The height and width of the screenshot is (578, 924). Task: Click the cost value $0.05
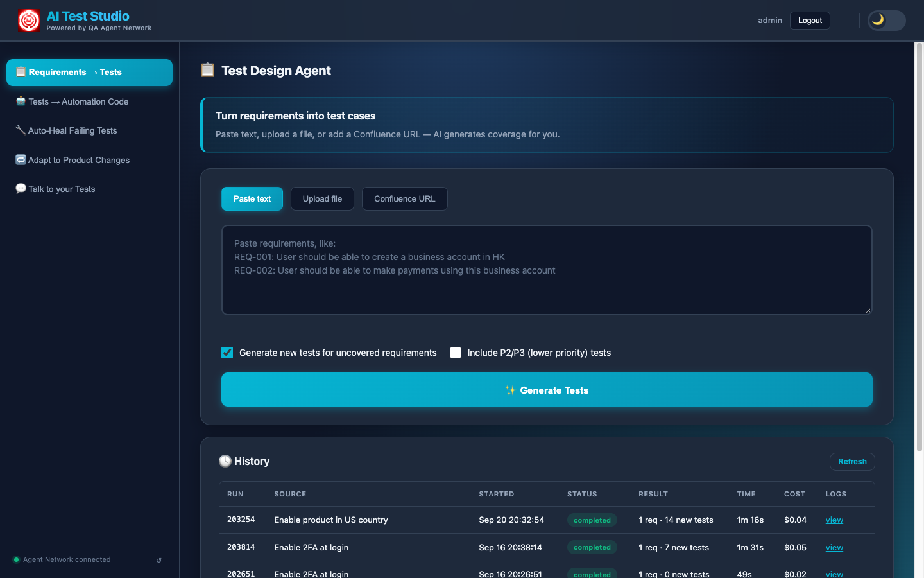click(796, 548)
